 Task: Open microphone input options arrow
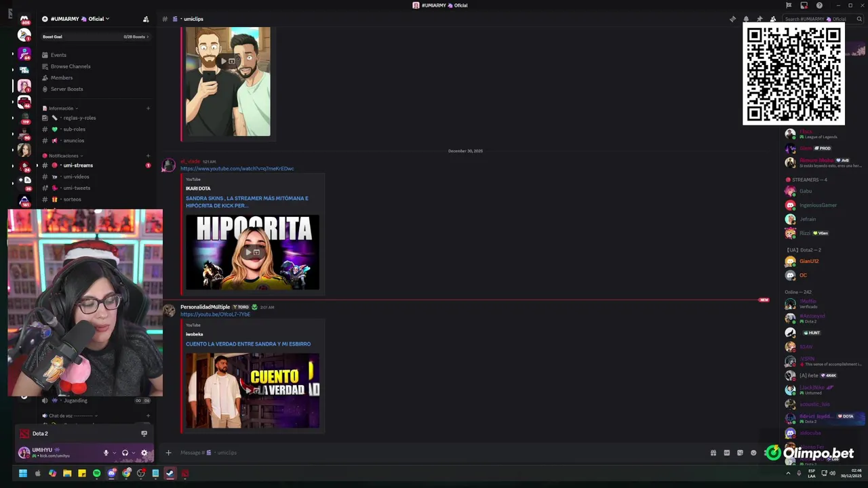tap(114, 453)
